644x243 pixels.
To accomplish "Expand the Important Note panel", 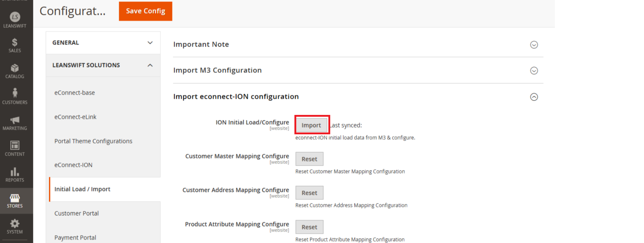I will click(534, 45).
